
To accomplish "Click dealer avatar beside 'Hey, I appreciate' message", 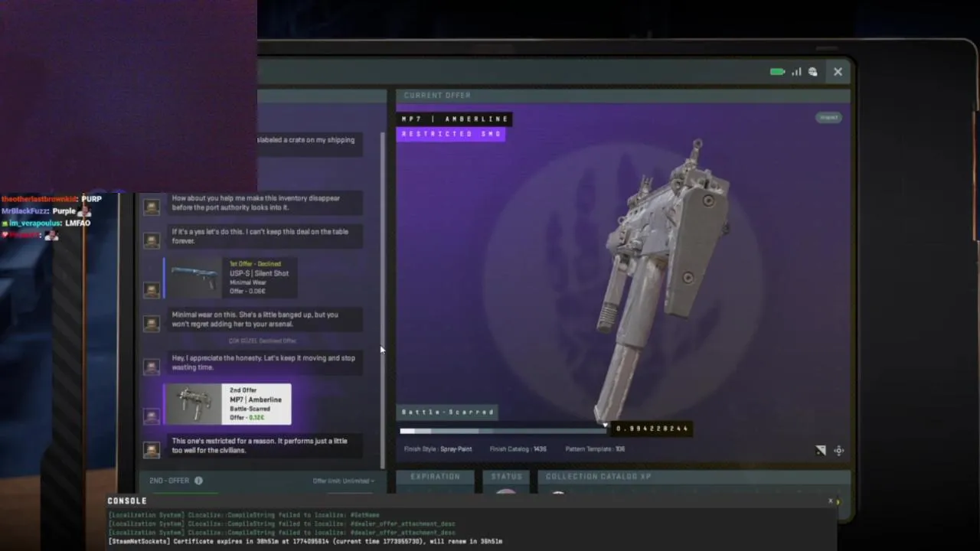I will (x=152, y=367).
